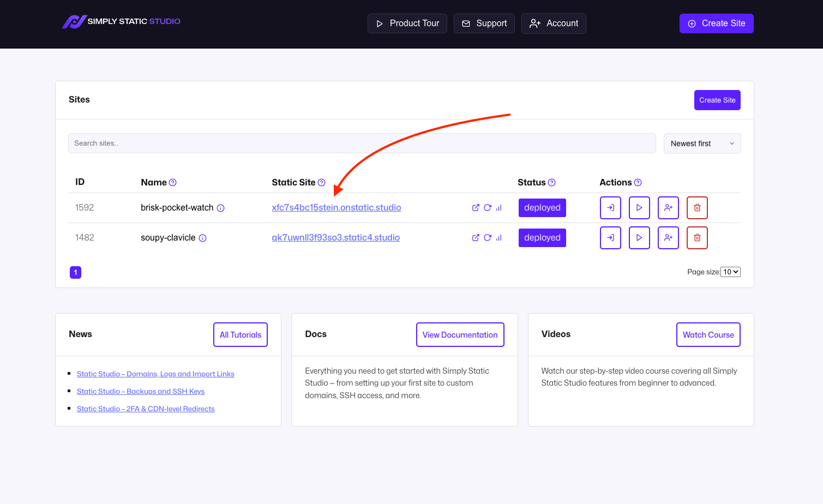823x504 pixels.
Task: Click the Name column header text
Action: [154, 183]
